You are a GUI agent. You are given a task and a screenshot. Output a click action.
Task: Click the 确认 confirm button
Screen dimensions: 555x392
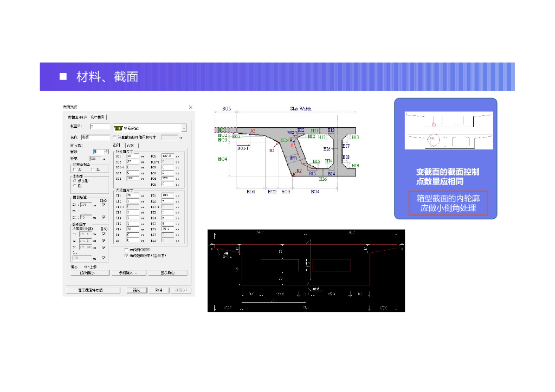pos(137,290)
